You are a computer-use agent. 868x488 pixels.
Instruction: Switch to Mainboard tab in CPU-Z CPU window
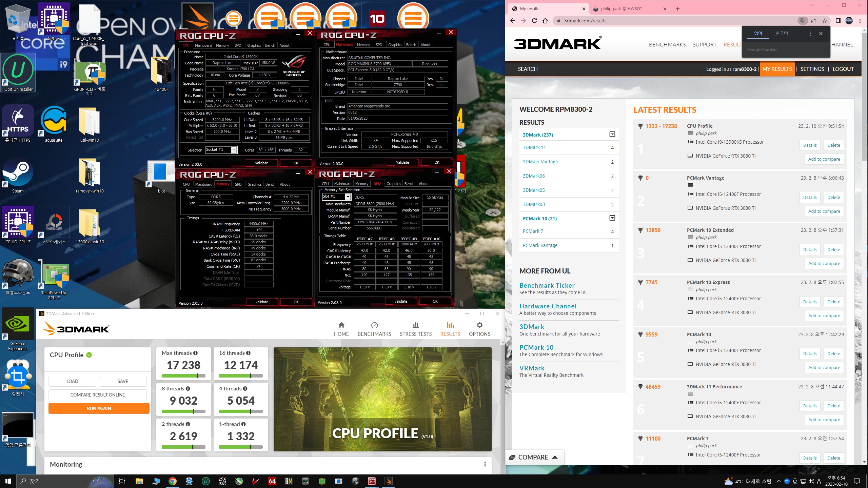203,45
